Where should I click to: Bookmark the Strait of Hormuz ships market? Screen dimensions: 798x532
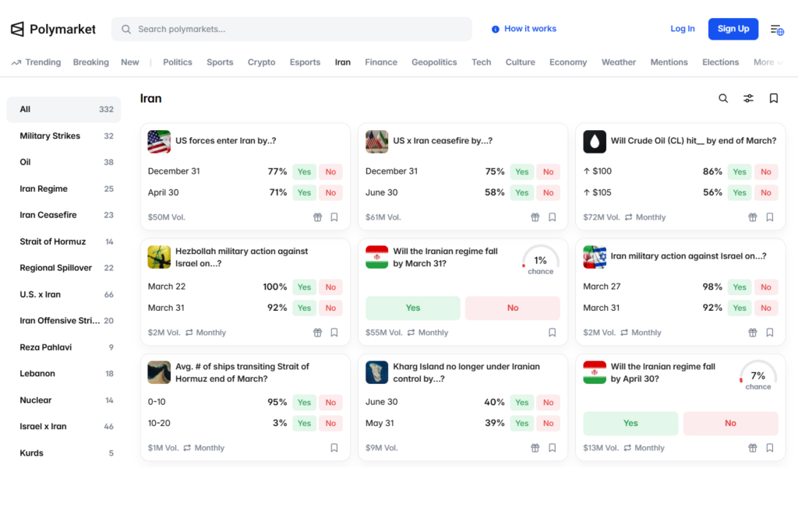[x=334, y=448]
